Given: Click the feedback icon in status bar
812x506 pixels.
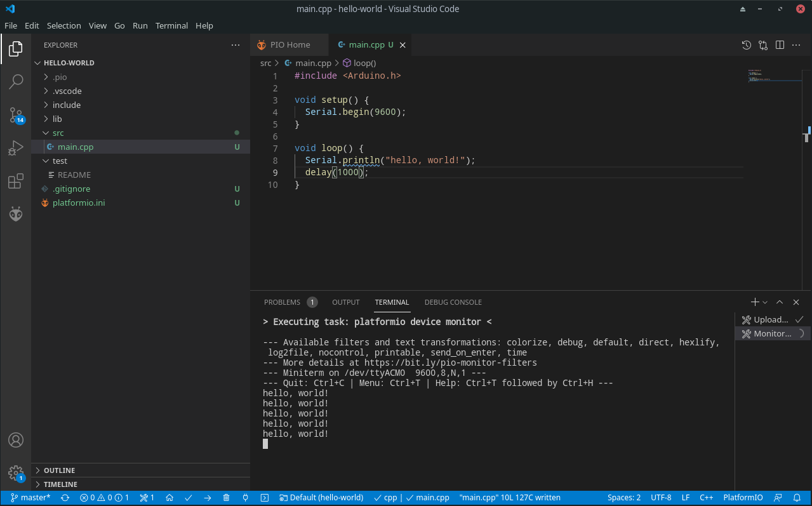Looking at the screenshot, I should 778,498.
